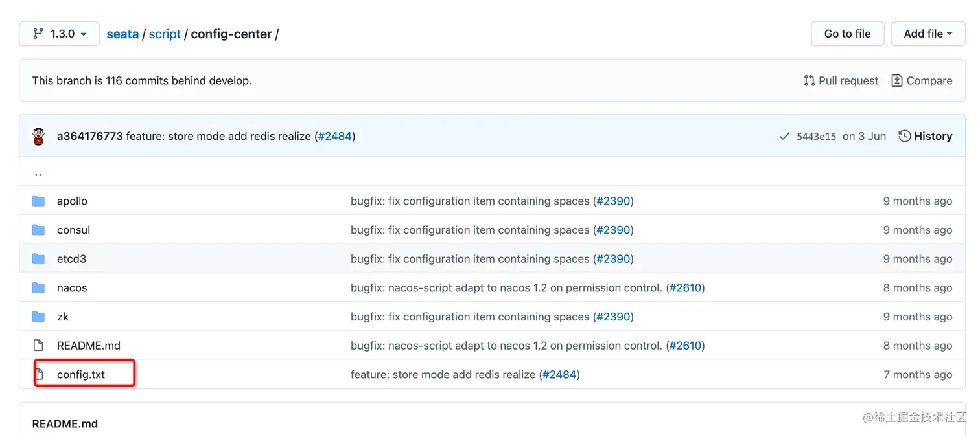Click the apollo folder icon
Image resolution: width=980 pixels, height=437 pixels.
pyautogui.click(x=39, y=201)
